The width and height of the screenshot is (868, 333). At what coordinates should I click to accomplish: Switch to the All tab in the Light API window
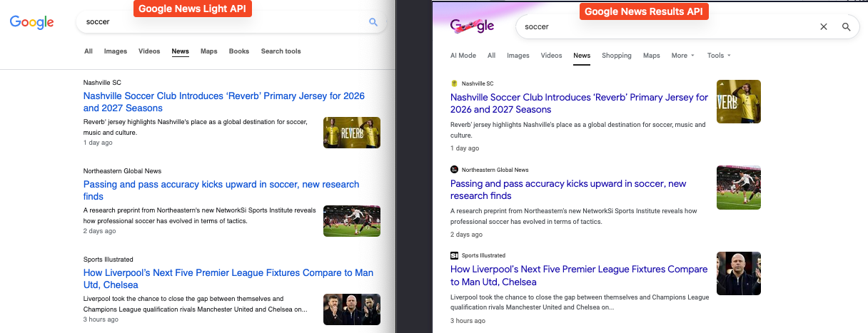pyautogui.click(x=89, y=51)
